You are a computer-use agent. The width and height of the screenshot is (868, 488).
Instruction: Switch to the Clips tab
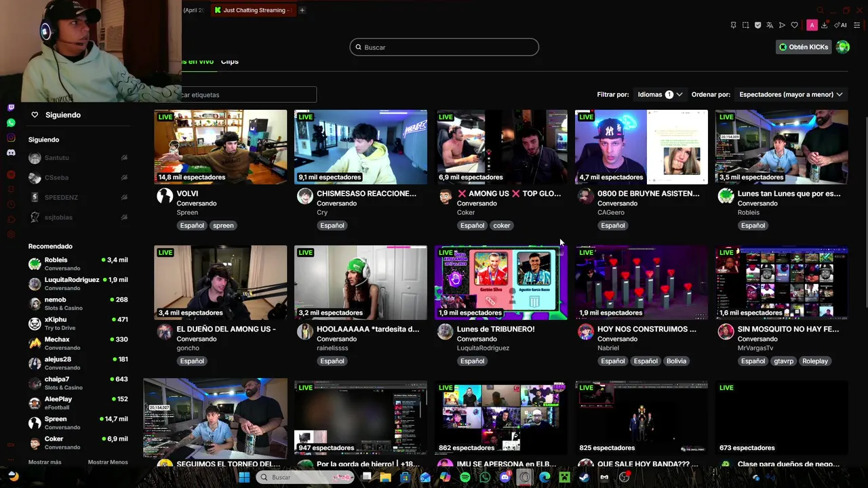(x=229, y=61)
